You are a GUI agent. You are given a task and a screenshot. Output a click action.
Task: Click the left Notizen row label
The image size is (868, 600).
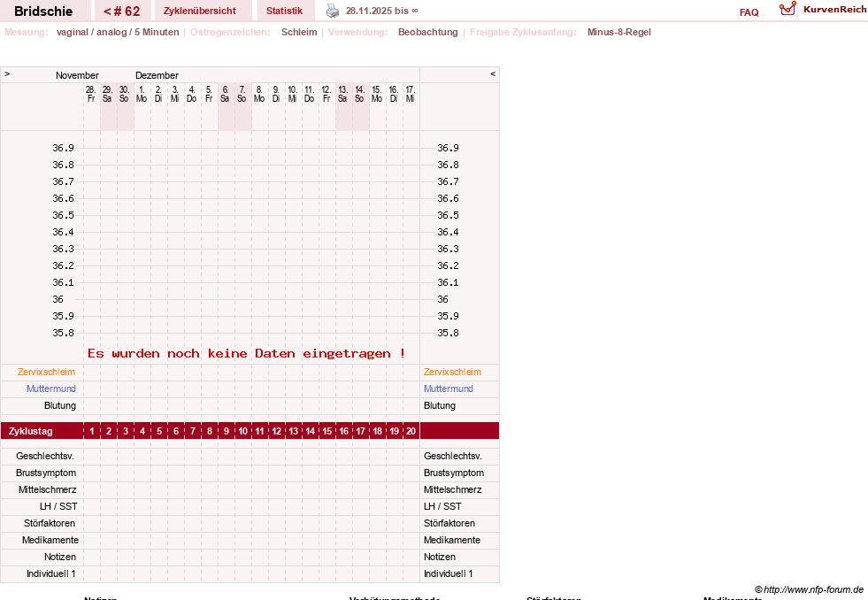pos(60,557)
